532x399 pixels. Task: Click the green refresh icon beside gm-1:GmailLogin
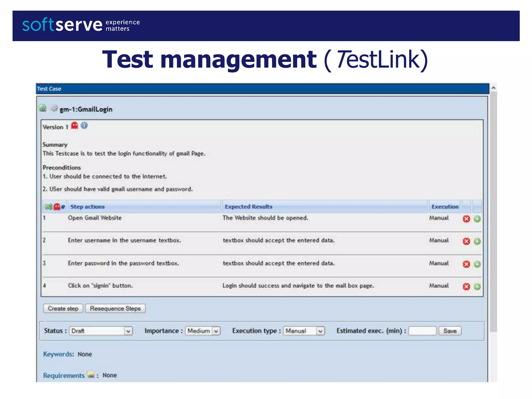43,108
